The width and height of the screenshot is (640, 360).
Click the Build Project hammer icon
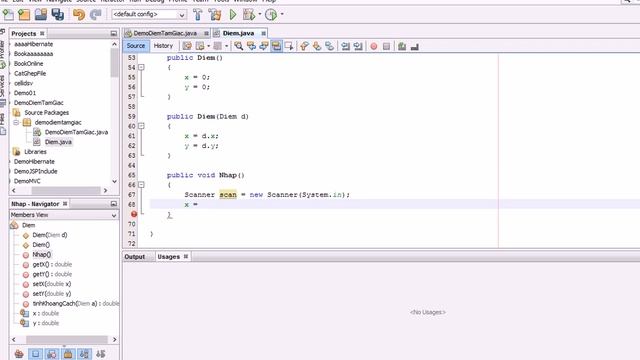click(x=198, y=15)
